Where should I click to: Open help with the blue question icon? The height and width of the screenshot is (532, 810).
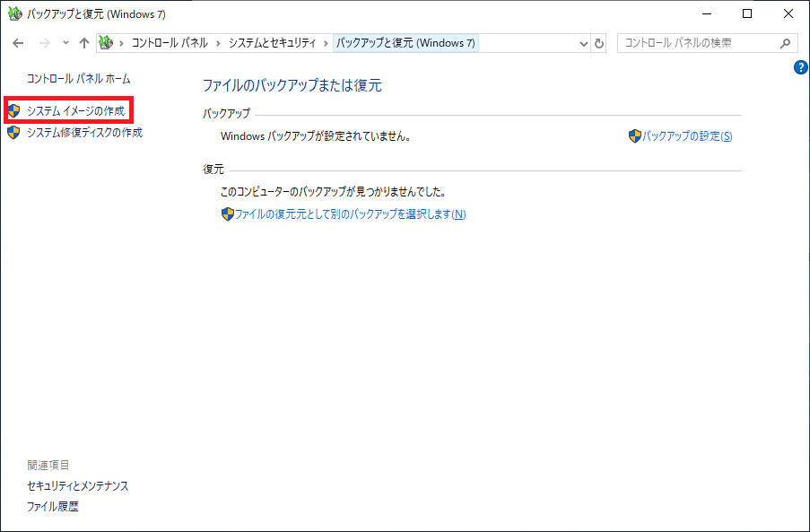pos(800,67)
